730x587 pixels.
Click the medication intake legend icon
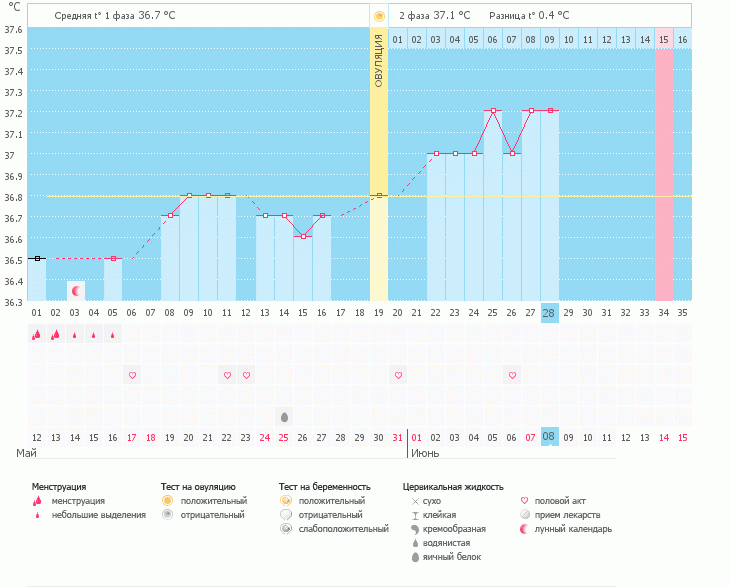tap(527, 515)
